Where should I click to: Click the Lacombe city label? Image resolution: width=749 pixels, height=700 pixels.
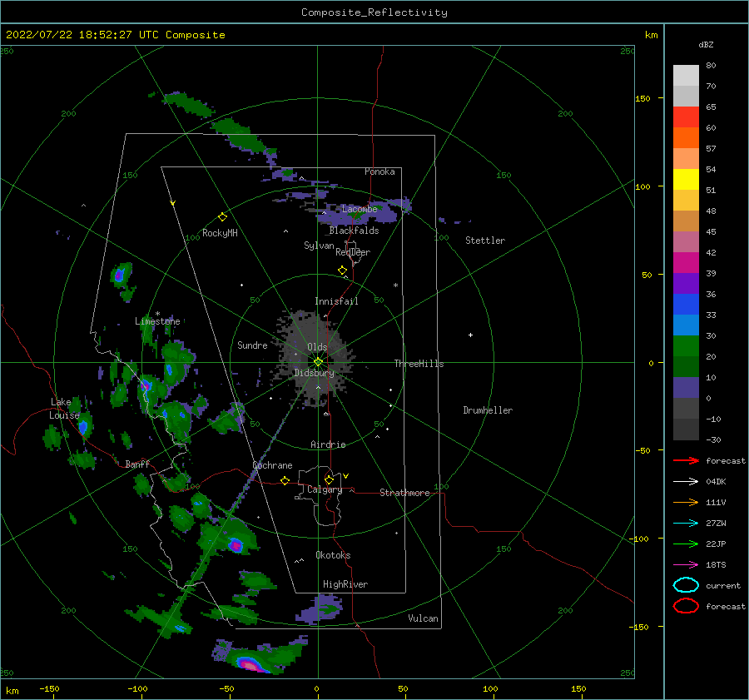[360, 209]
